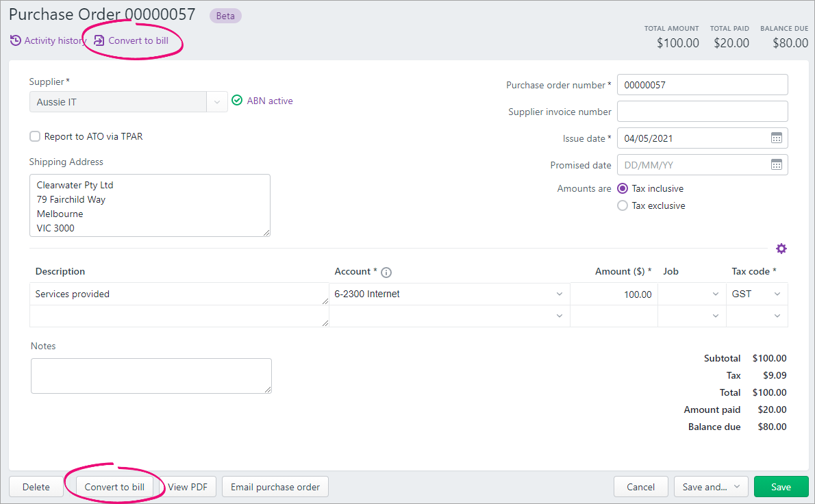Screen dimensions: 815x504
Task: Open the GST tax code dropdown
Action: pos(777,294)
